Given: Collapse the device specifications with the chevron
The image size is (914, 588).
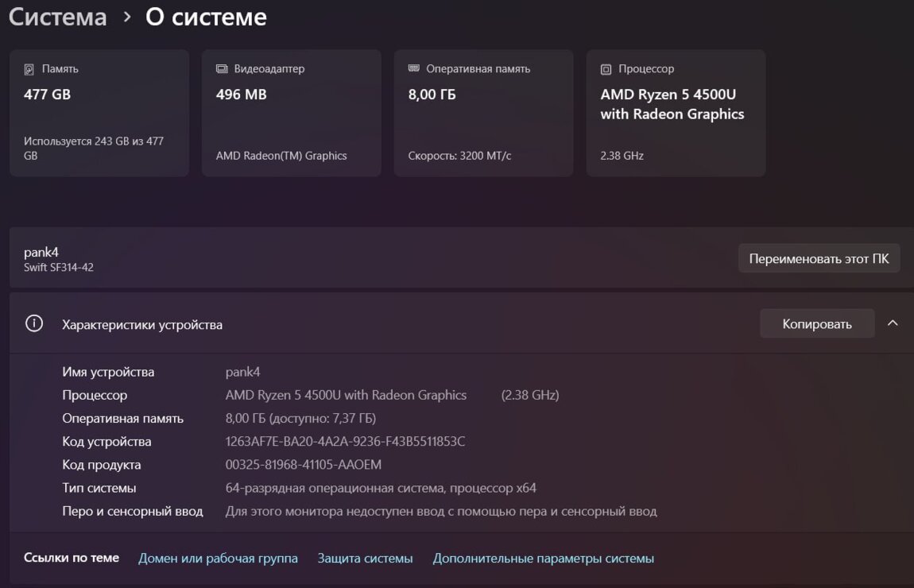Looking at the screenshot, I should [x=893, y=323].
